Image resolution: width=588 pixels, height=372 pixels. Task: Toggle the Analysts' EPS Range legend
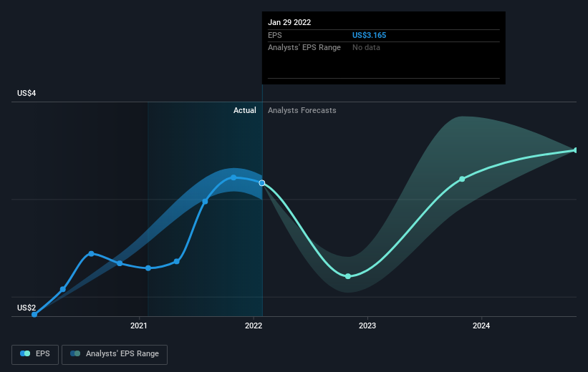(115, 354)
